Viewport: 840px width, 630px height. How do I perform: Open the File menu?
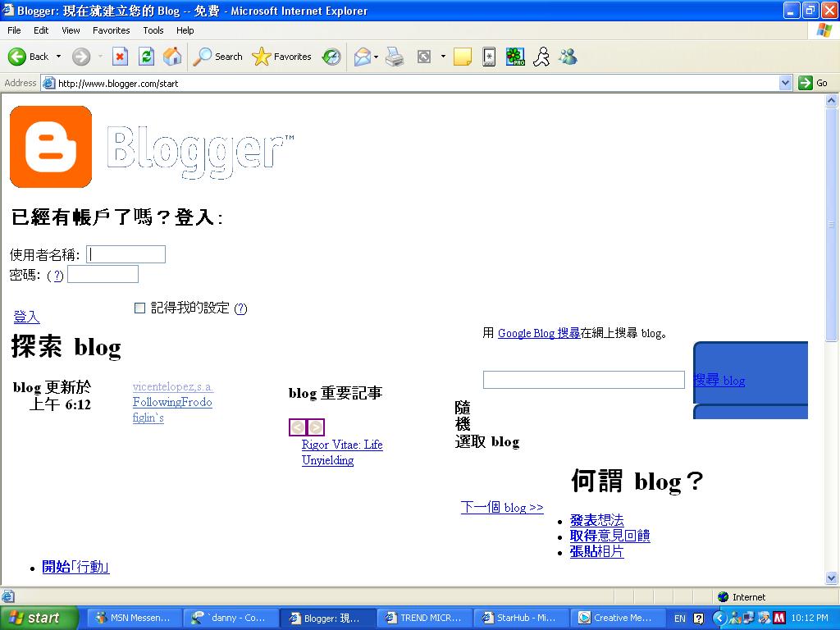(x=14, y=30)
